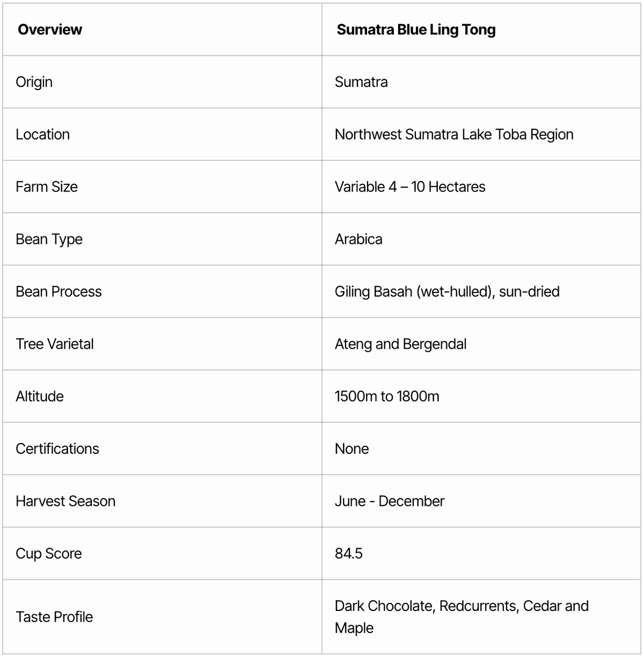Select the Farm Size label
644x656 pixels.
47,187
